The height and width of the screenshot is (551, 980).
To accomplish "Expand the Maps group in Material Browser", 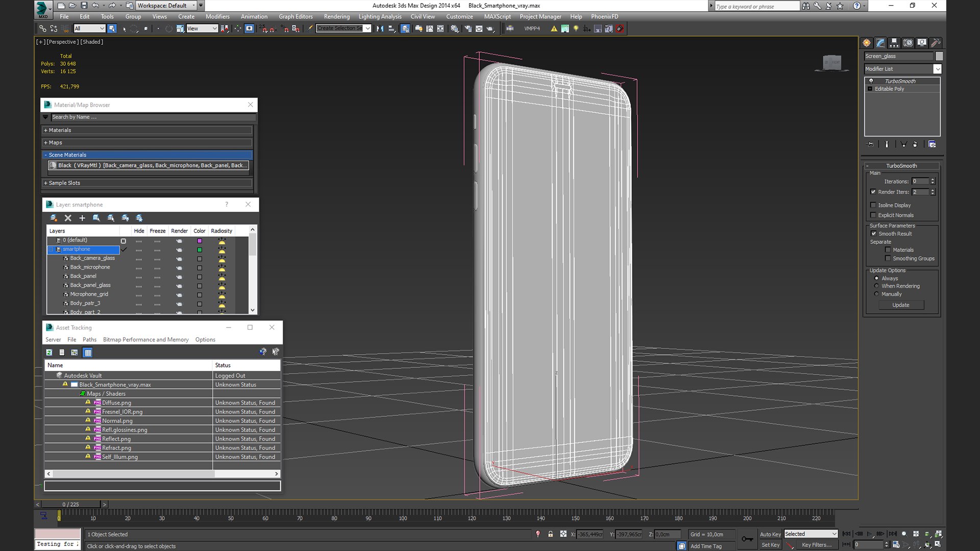I will (147, 143).
